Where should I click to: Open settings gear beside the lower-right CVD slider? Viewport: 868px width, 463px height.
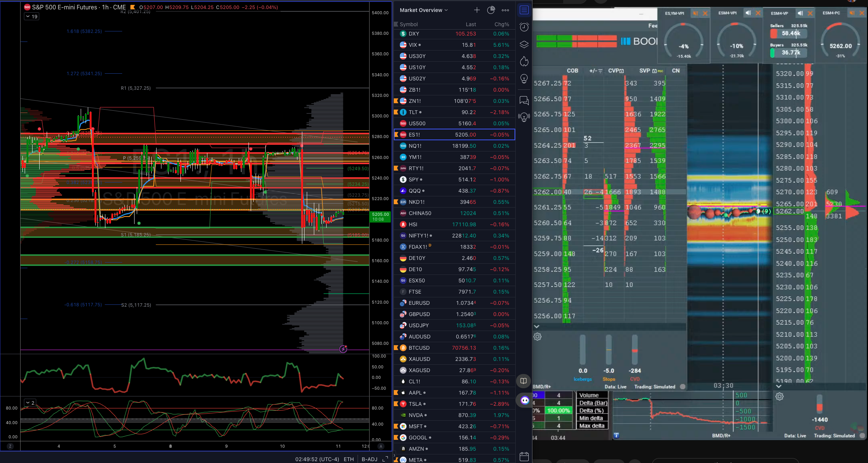779,396
